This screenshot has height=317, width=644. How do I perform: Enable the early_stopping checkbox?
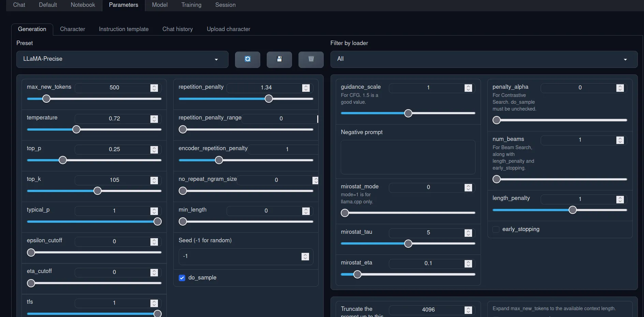[x=496, y=229]
